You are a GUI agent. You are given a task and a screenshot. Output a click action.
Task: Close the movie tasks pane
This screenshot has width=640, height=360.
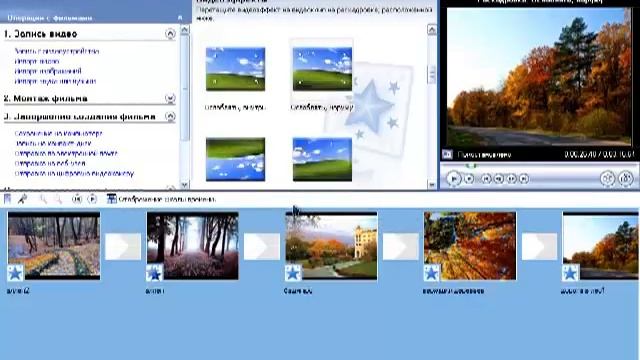click(180, 18)
